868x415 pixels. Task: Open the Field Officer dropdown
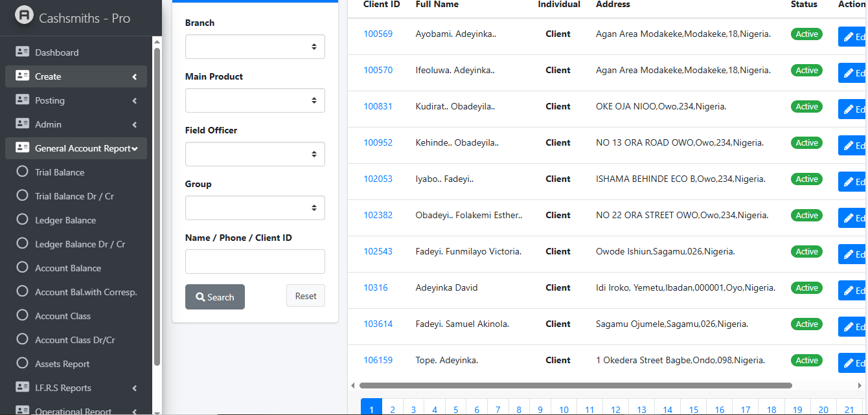click(255, 154)
